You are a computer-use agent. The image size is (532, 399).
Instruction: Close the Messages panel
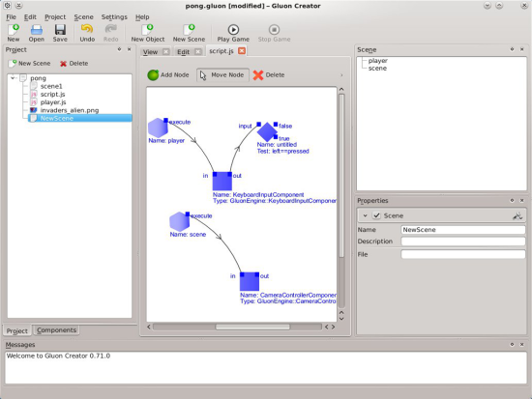click(521, 345)
